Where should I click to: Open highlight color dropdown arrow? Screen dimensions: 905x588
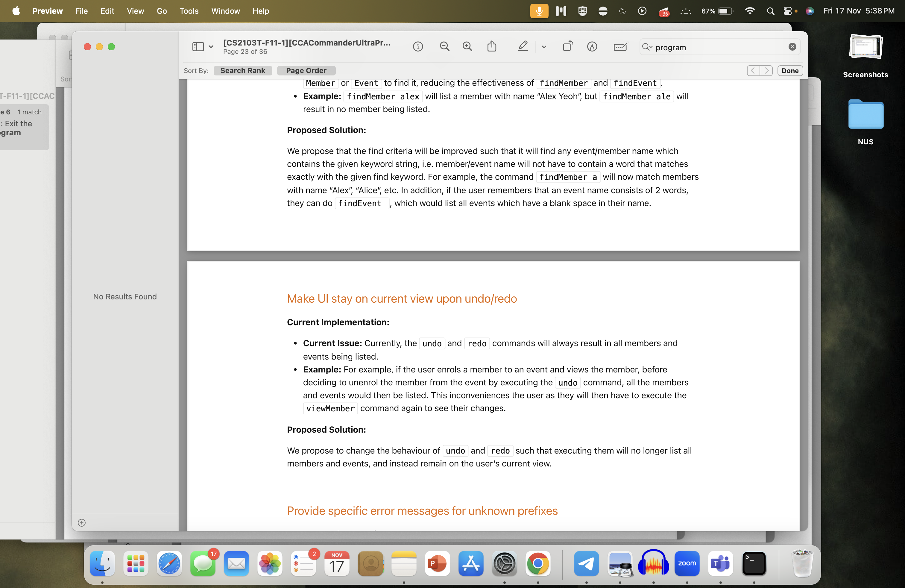pos(544,47)
